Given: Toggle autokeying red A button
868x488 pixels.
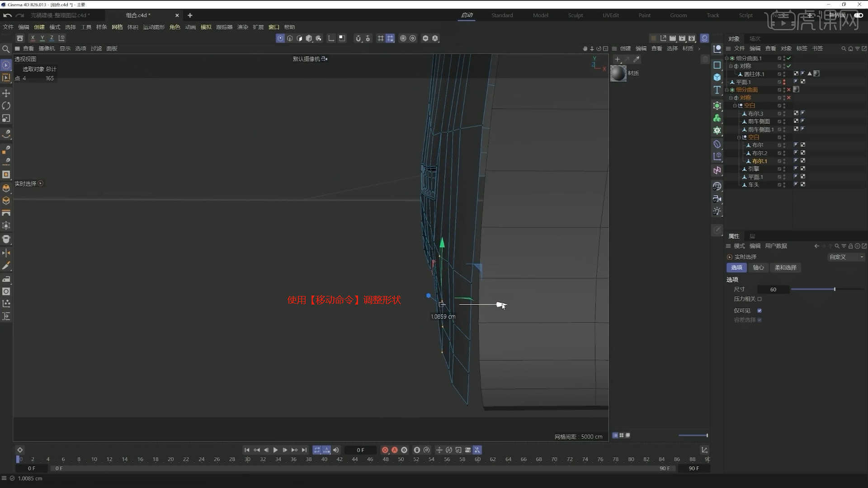Looking at the screenshot, I should 395,450.
